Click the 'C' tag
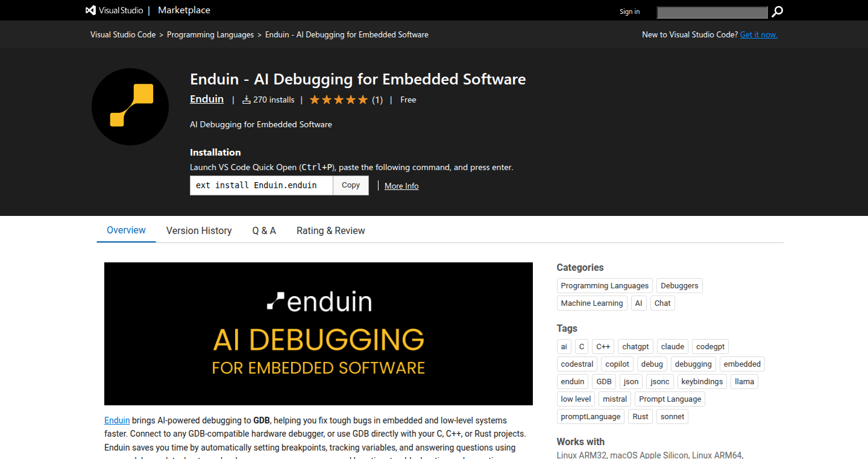 [582, 347]
